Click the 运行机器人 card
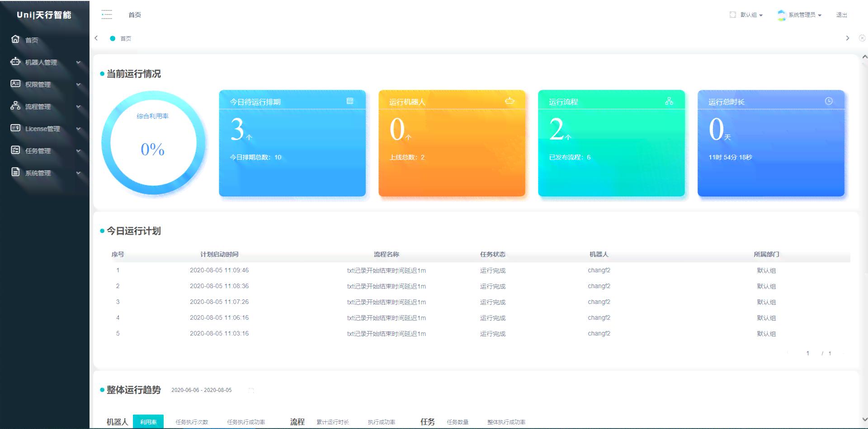 452,143
